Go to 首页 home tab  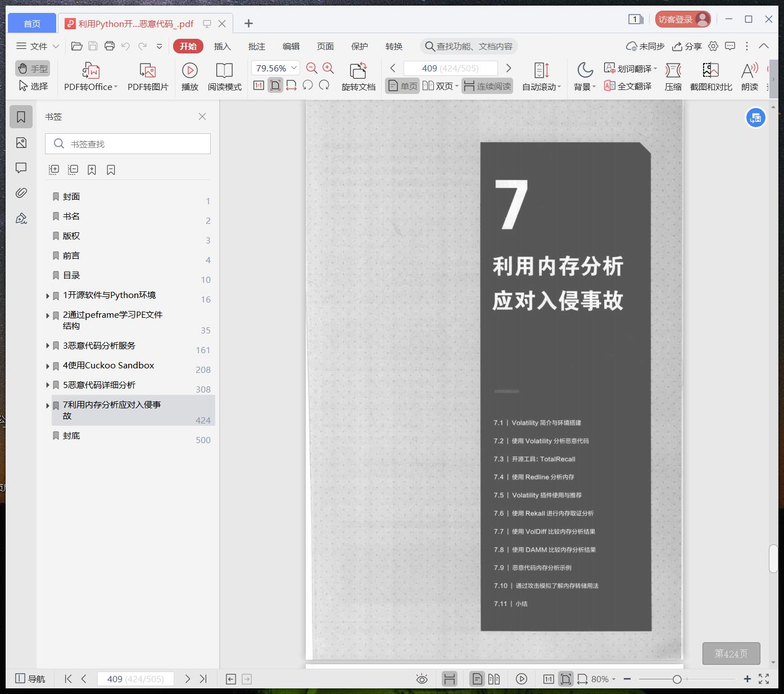coord(32,24)
